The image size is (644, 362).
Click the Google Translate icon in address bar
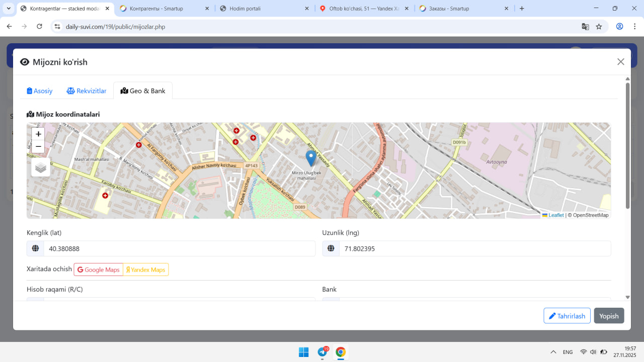click(x=585, y=27)
